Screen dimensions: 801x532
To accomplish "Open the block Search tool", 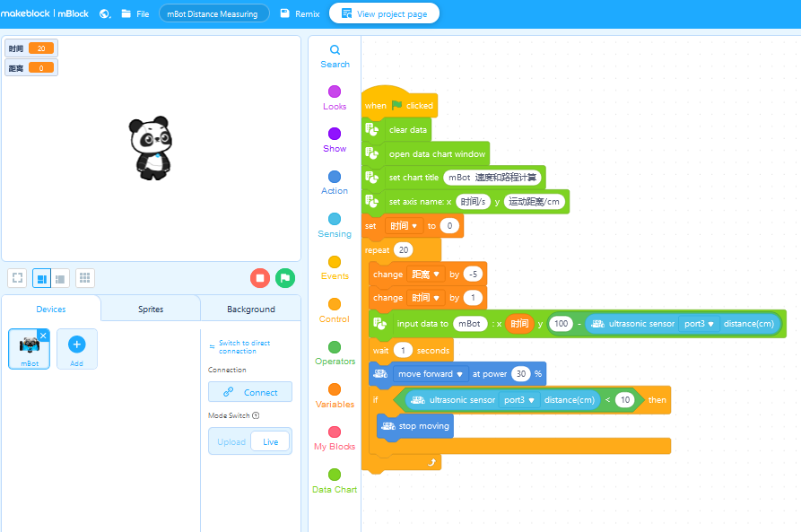I will (335, 57).
